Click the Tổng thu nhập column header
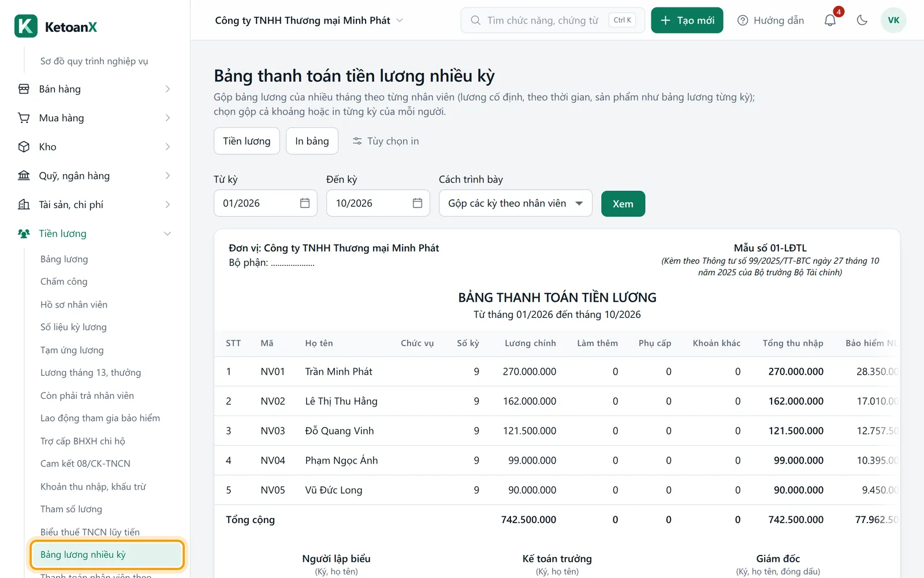 tap(793, 343)
